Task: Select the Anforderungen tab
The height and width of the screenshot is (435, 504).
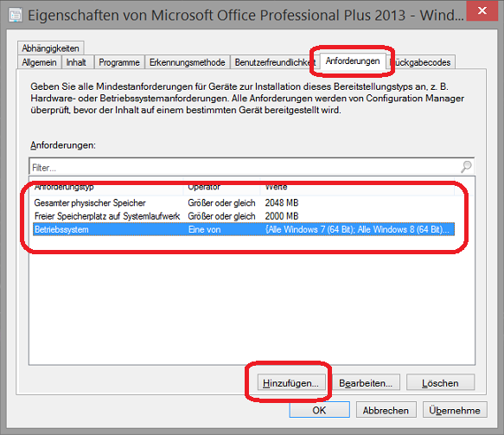Action: point(353,61)
